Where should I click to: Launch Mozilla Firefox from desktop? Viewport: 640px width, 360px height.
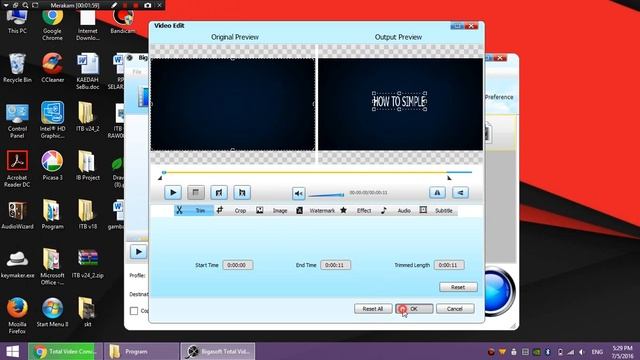point(17,316)
